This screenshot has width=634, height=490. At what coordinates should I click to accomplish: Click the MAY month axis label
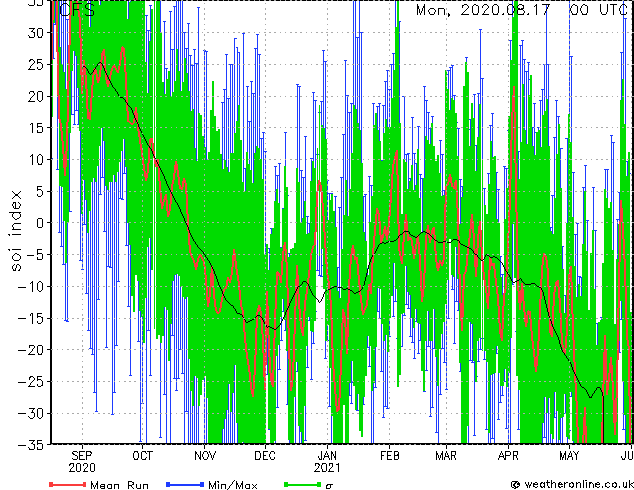(x=569, y=456)
